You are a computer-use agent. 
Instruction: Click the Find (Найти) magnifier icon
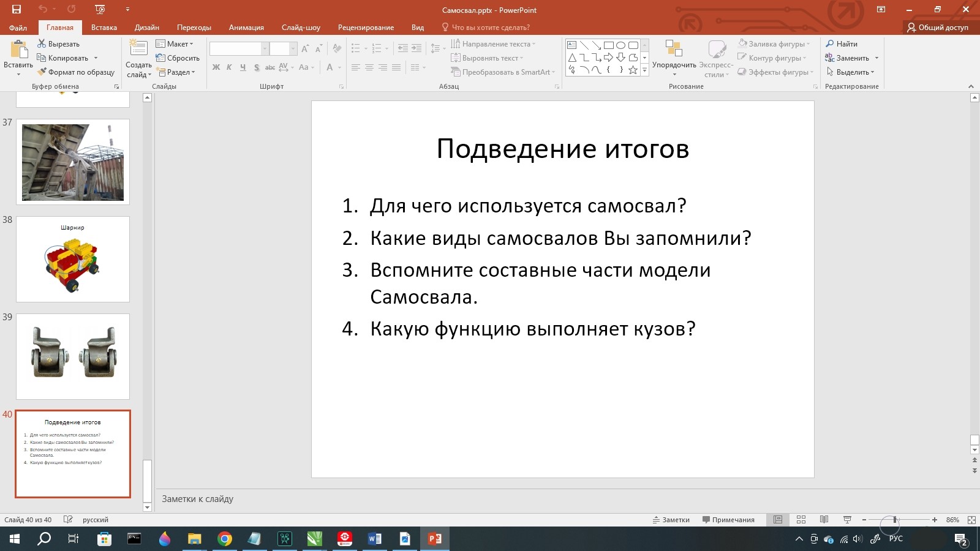tap(830, 43)
